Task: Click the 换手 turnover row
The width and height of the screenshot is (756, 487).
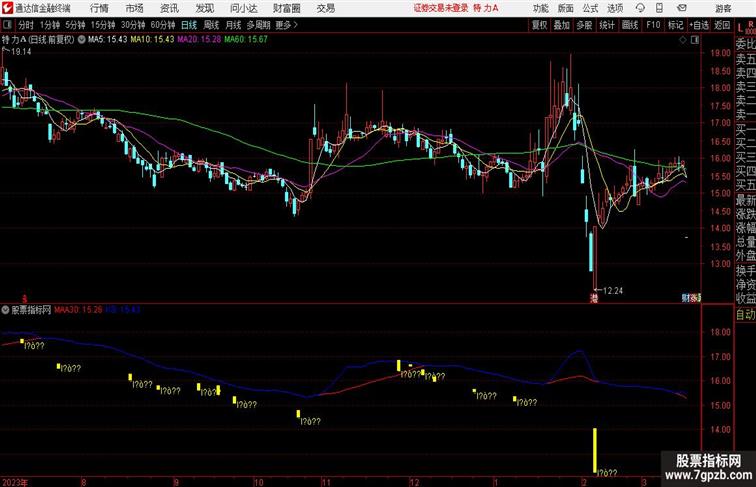Action: (745, 270)
